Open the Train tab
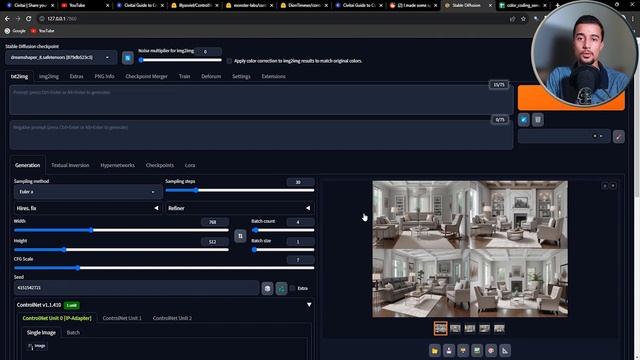The image size is (640, 360). pos(184,76)
